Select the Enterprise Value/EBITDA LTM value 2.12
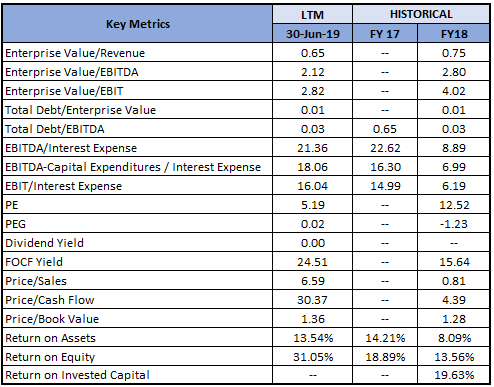 [312, 72]
